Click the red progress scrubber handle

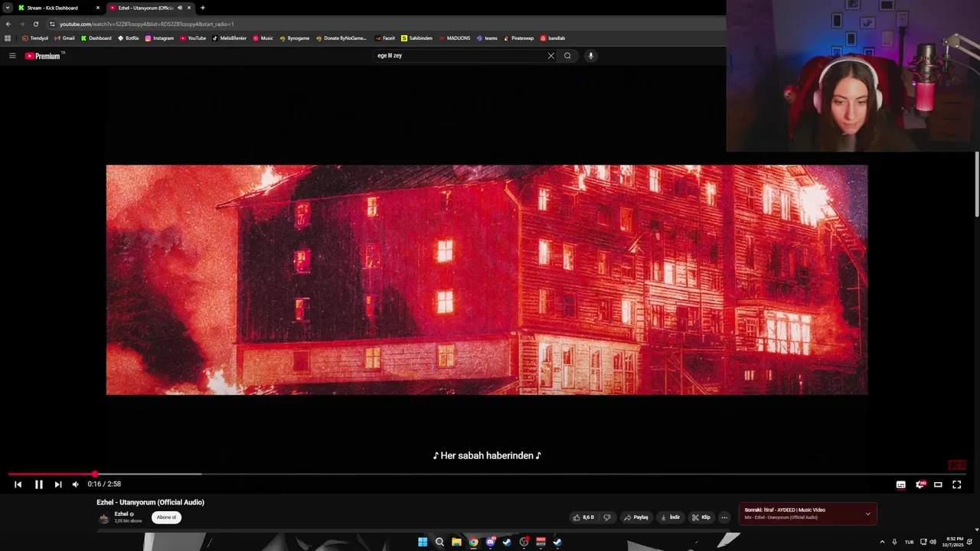tap(95, 474)
